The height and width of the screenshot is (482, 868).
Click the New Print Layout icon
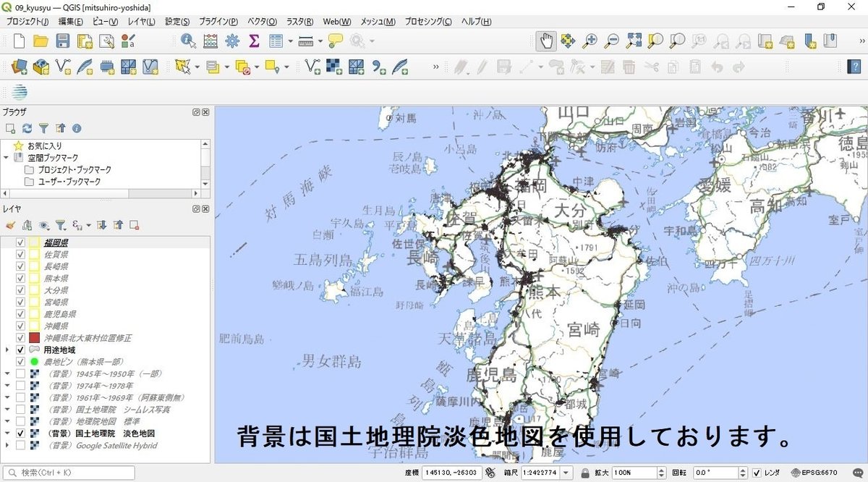coord(85,41)
